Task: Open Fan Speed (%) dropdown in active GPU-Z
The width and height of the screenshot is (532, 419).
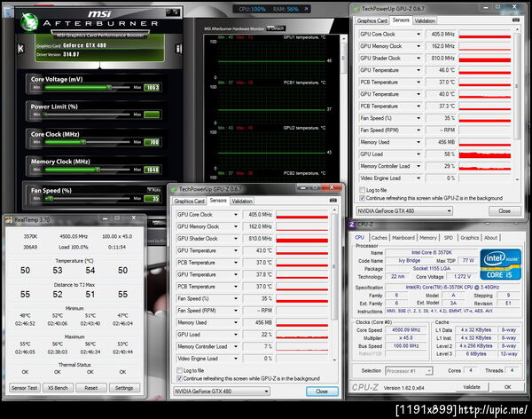Action: click(x=236, y=298)
